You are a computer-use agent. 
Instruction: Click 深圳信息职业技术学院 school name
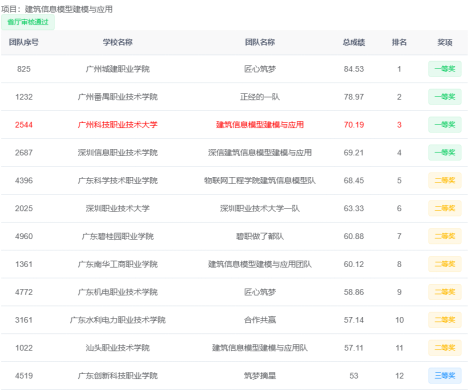[117, 153]
